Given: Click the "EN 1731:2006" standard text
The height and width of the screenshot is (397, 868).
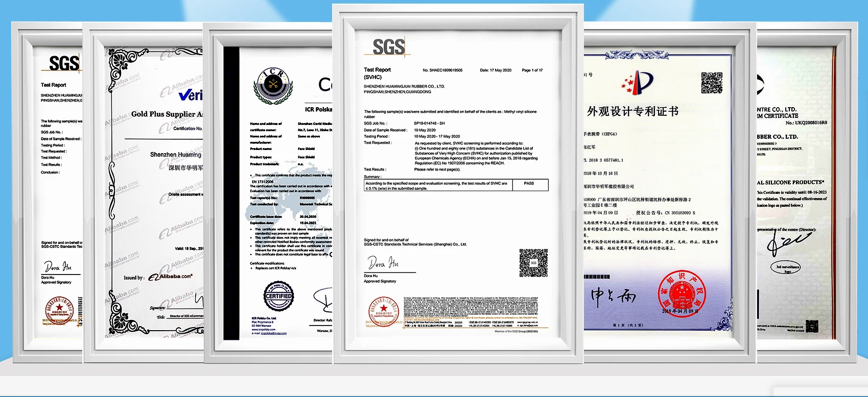Looking at the screenshot, I should tap(263, 182).
